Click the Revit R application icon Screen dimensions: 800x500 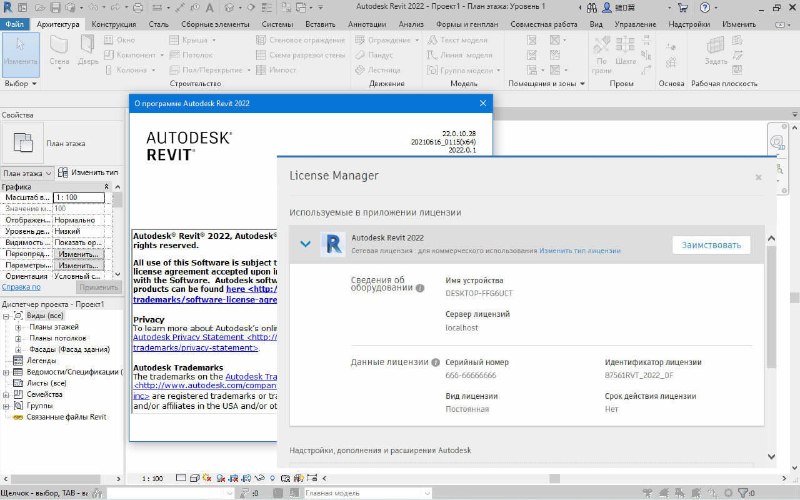7,8
